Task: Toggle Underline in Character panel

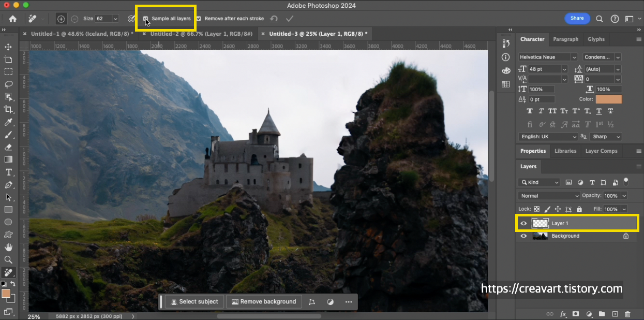Action: (x=599, y=111)
